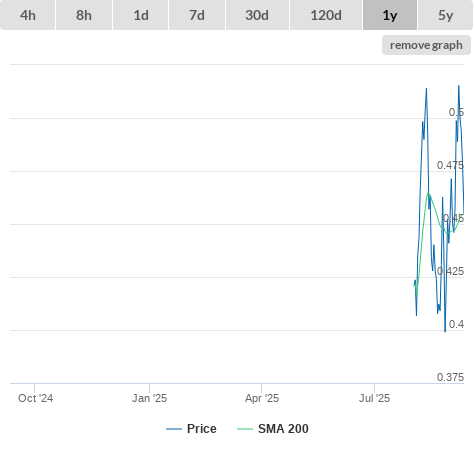Viewport: 474px width, 455px height.
Task: Open the 120d time range tab
Action: click(326, 15)
